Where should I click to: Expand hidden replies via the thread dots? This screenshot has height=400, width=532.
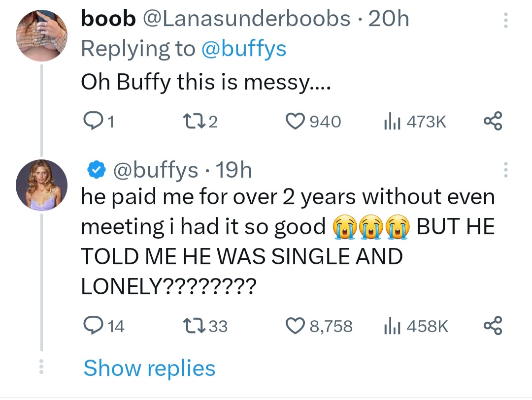click(41, 368)
